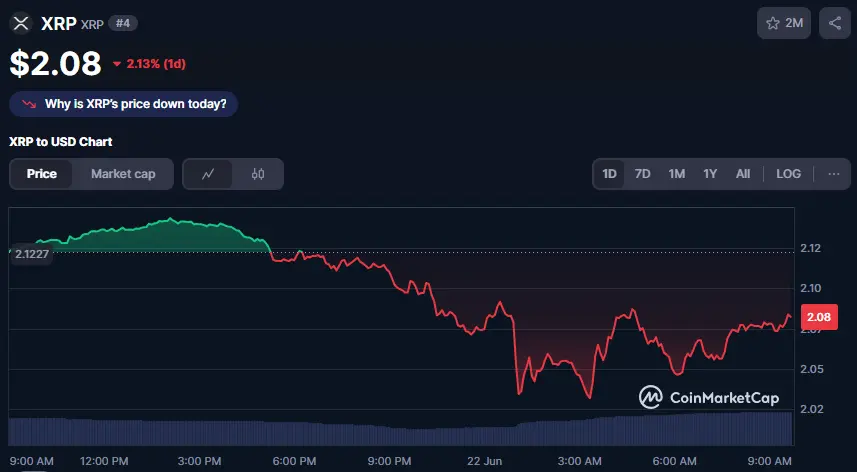Click the 'XRP to USD Chart' heading

61,141
